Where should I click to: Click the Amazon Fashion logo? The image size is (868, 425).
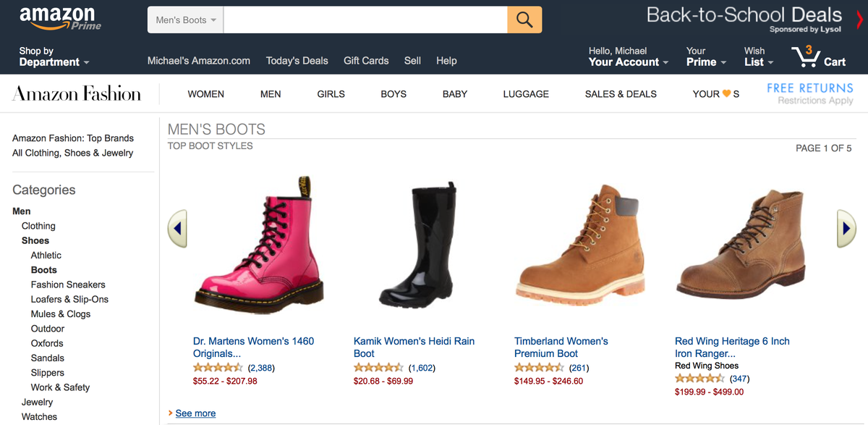click(x=77, y=93)
